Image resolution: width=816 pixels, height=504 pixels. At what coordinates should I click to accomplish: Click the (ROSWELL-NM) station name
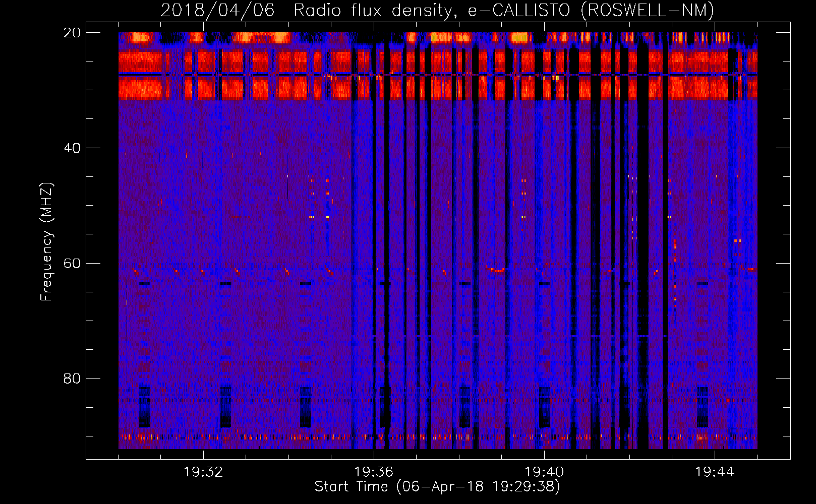point(648,10)
